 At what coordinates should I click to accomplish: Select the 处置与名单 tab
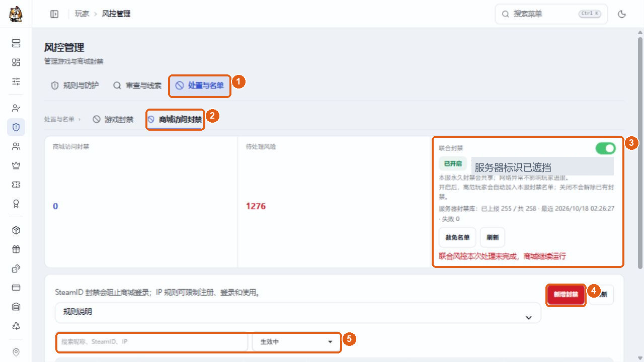200,85
